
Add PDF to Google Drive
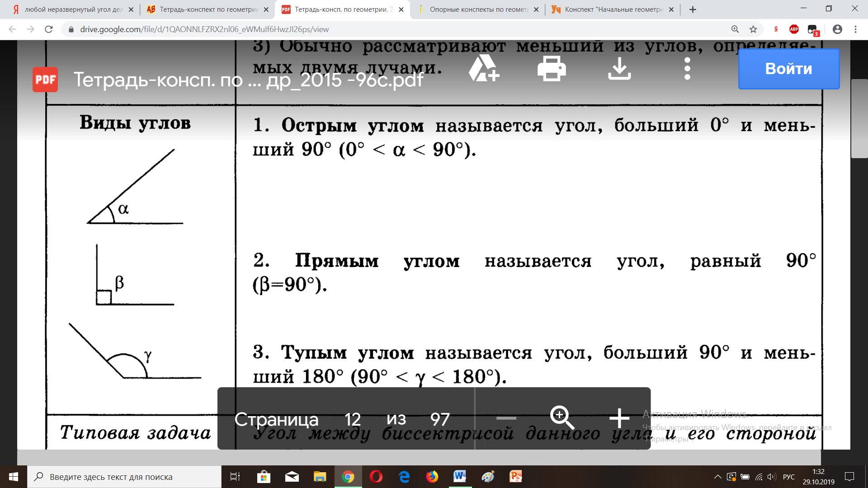484,68
